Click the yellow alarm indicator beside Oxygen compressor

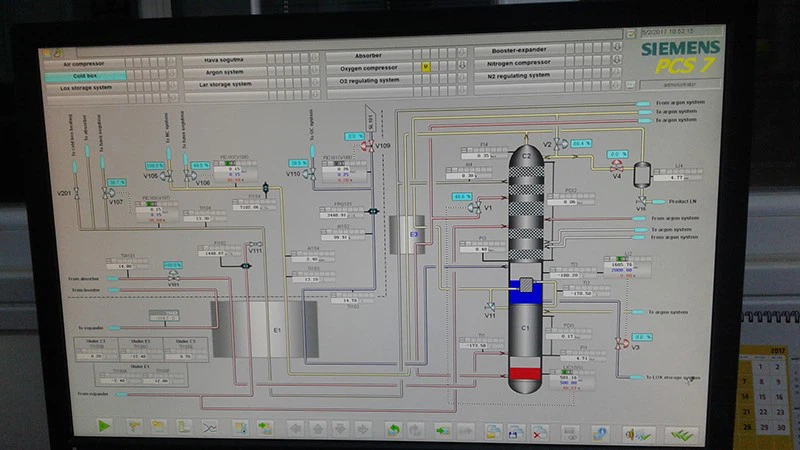pos(426,66)
